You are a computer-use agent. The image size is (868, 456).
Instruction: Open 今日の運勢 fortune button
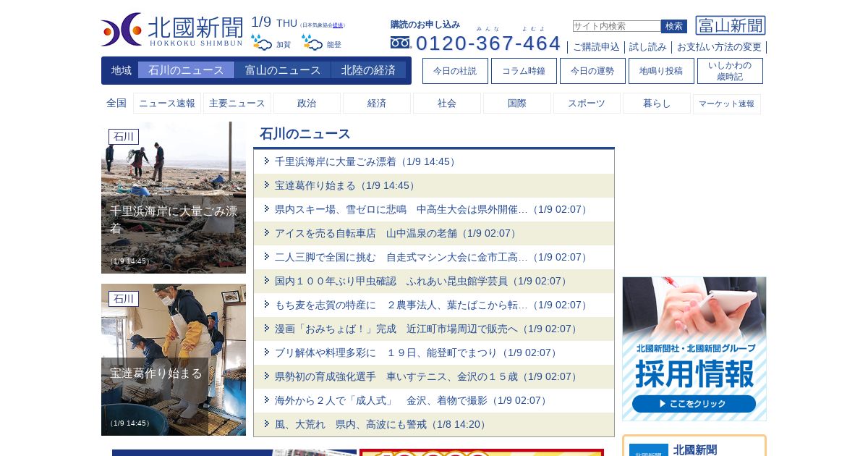coord(592,71)
